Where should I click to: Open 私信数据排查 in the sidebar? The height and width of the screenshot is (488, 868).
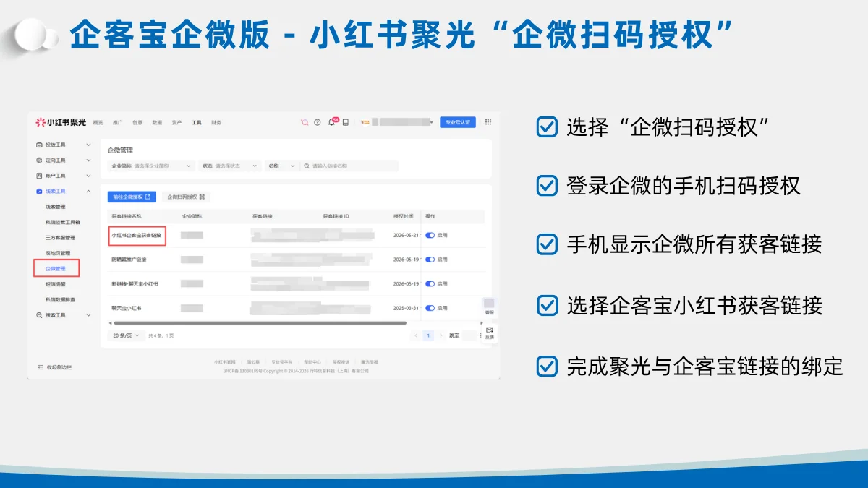tap(60, 299)
